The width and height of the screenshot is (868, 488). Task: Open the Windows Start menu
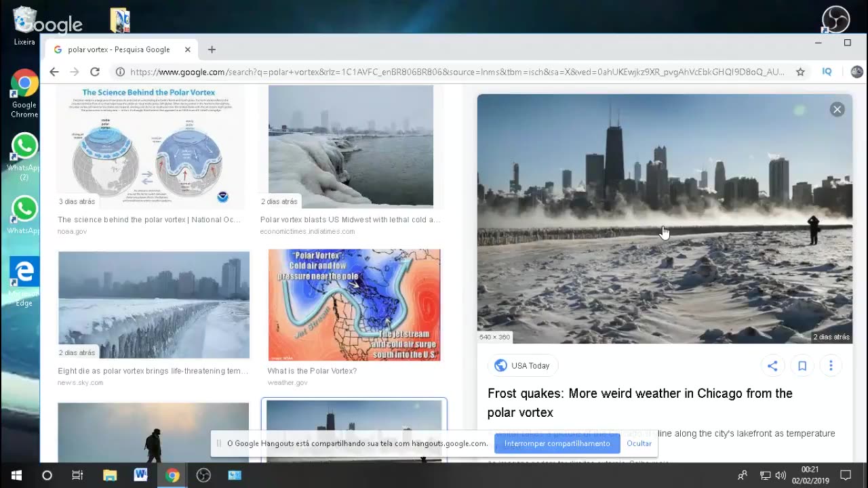16,475
